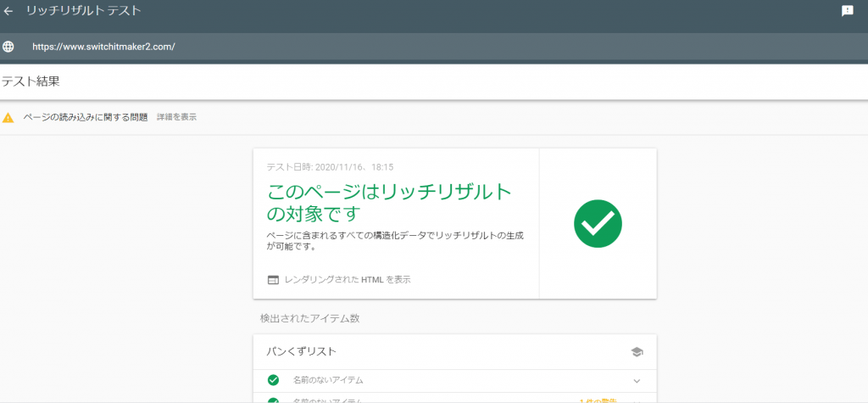Click green check on first 名前のないアイテム

click(x=273, y=380)
